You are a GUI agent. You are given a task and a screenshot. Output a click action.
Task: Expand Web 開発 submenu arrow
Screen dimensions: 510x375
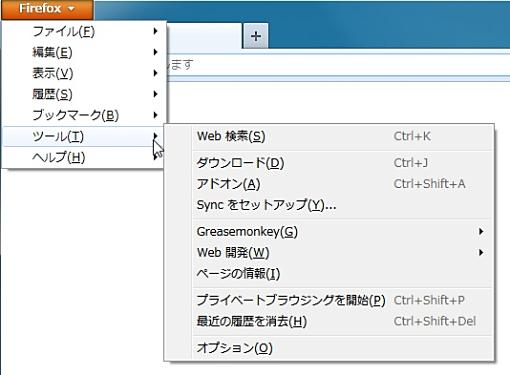(481, 252)
